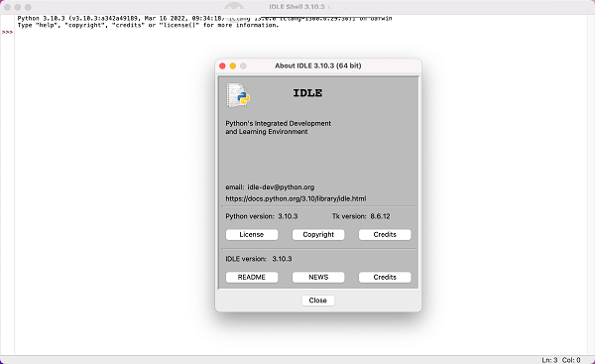595x364 pixels.
Task: Click the IDLE Python document icon
Action: click(238, 95)
